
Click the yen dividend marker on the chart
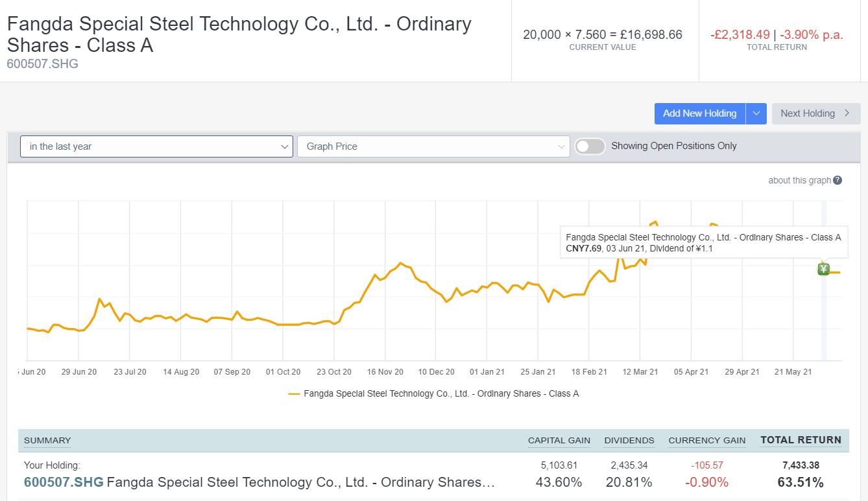pyautogui.click(x=823, y=268)
